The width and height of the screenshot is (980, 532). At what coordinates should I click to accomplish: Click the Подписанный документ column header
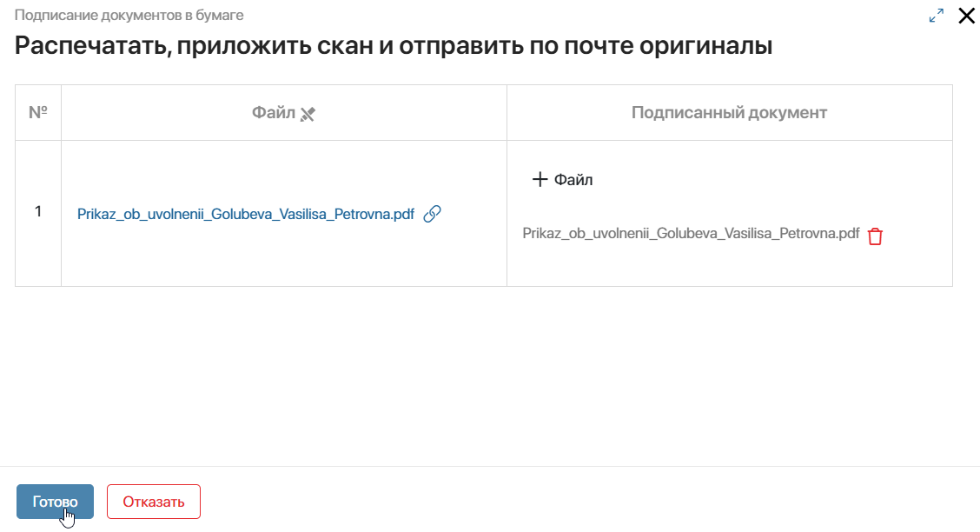click(x=729, y=112)
